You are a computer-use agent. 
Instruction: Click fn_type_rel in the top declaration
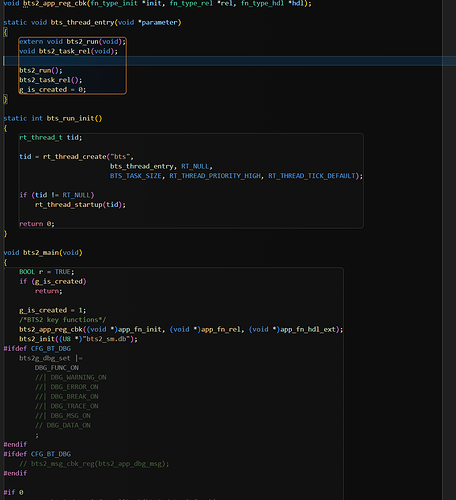pyautogui.click(x=191, y=4)
